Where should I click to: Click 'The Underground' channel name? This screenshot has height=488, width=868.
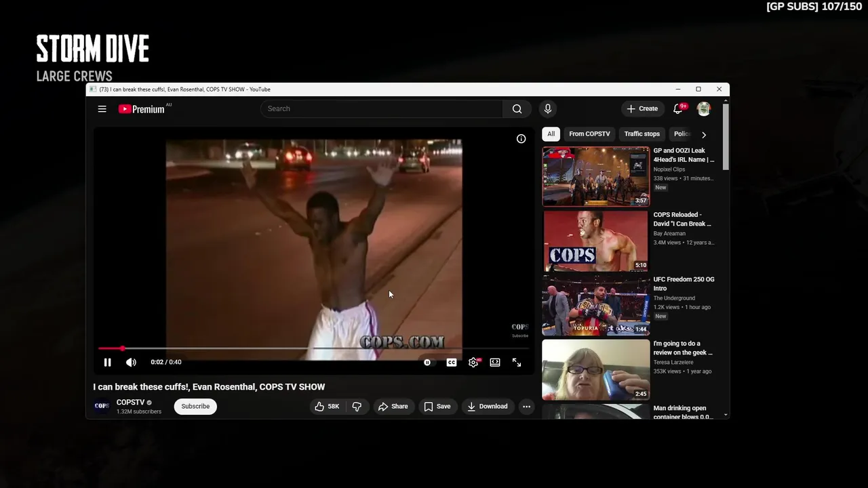[674, 298]
